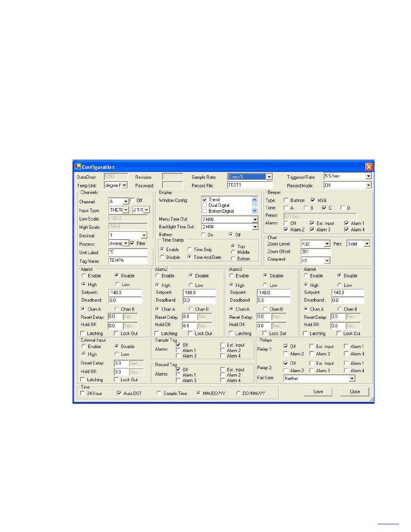The image size is (411, 532).
Task: Open the Triggered Rate dropdown
Action: [368, 176]
